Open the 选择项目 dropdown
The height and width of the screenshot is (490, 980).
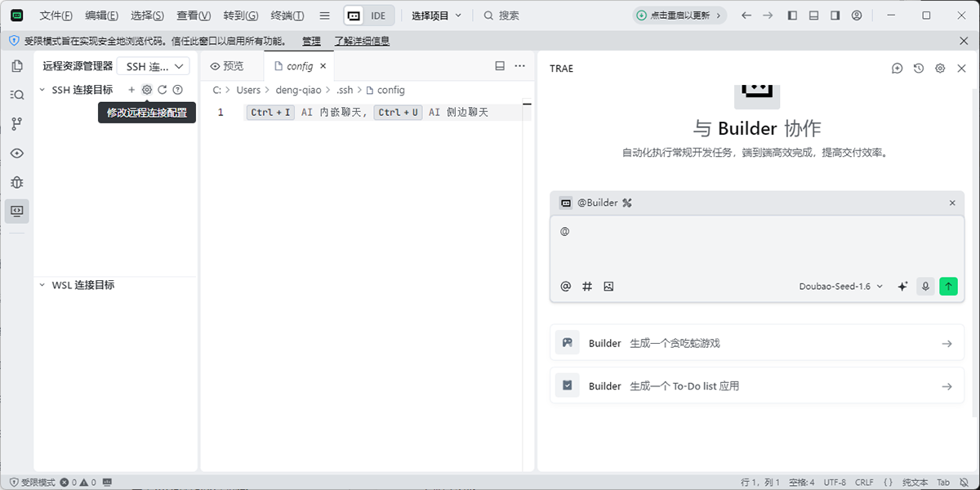click(x=436, y=16)
